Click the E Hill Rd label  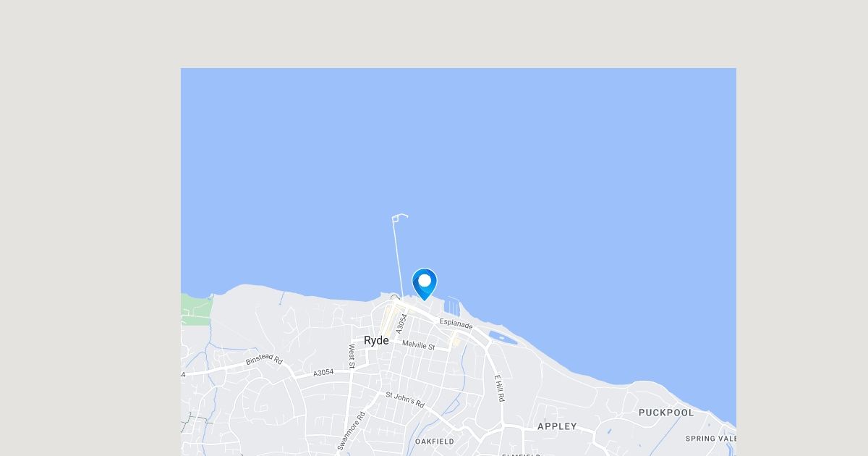pyautogui.click(x=499, y=389)
